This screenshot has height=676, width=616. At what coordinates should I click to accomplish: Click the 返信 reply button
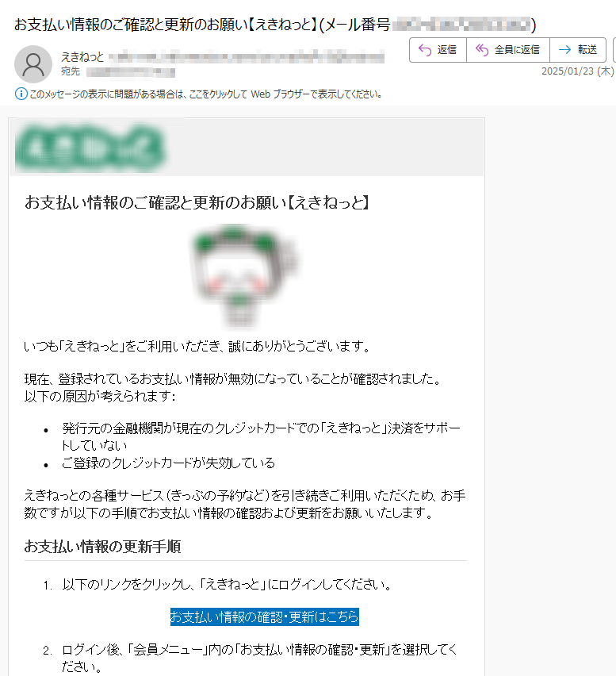pos(438,50)
